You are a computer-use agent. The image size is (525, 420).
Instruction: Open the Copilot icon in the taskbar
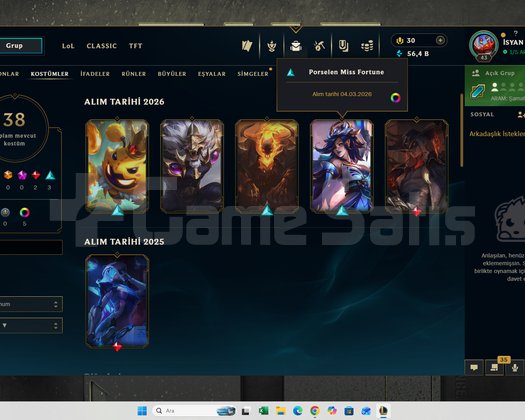332,411
